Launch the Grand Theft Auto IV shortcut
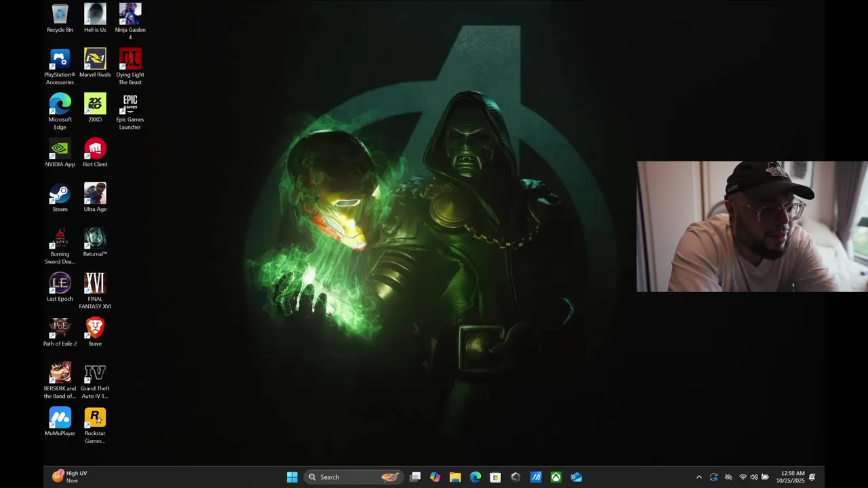Image resolution: width=868 pixels, height=488 pixels. (x=95, y=380)
